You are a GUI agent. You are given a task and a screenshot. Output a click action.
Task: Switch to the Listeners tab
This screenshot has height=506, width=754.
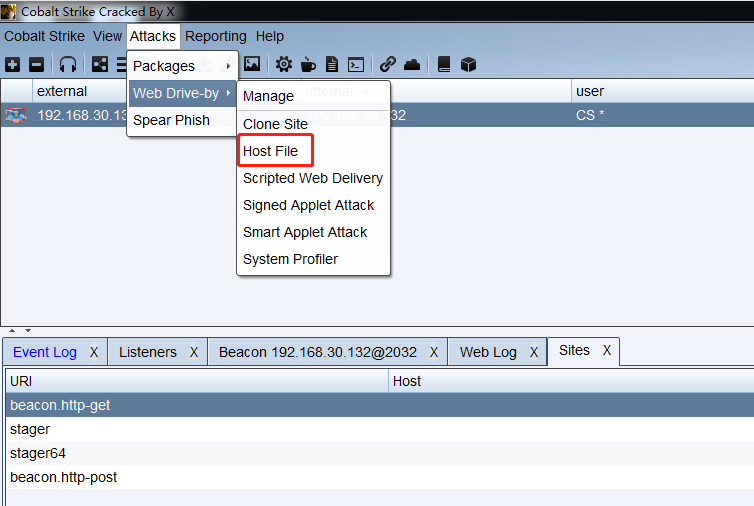click(148, 352)
